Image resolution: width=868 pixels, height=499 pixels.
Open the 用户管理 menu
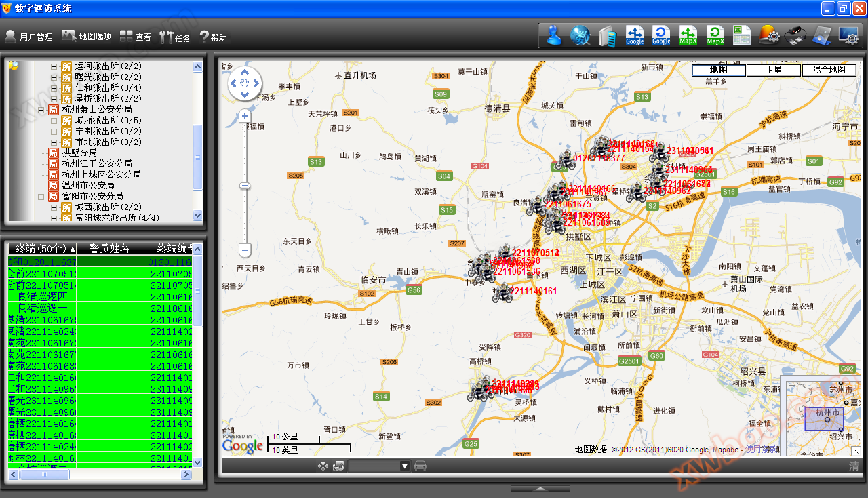[x=29, y=37]
